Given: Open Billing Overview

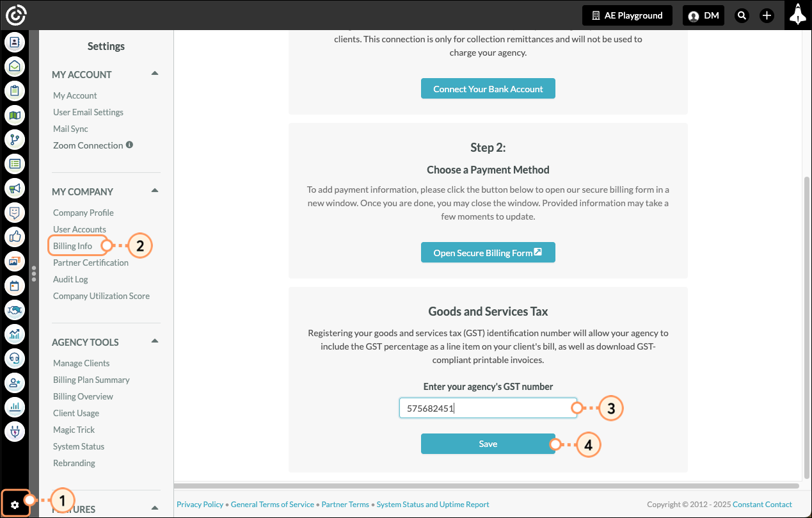Looking at the screenshot, I should tap(83, 396).
